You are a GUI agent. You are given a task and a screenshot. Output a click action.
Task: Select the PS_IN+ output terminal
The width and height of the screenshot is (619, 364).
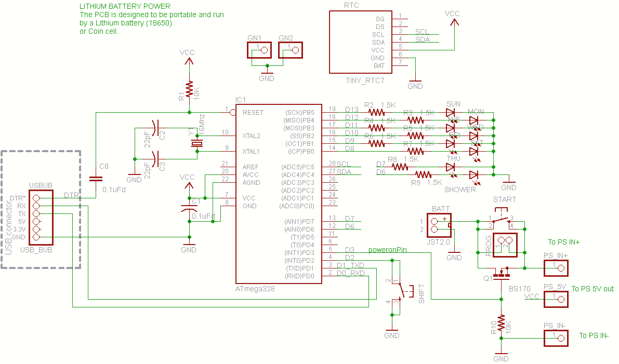556,268
